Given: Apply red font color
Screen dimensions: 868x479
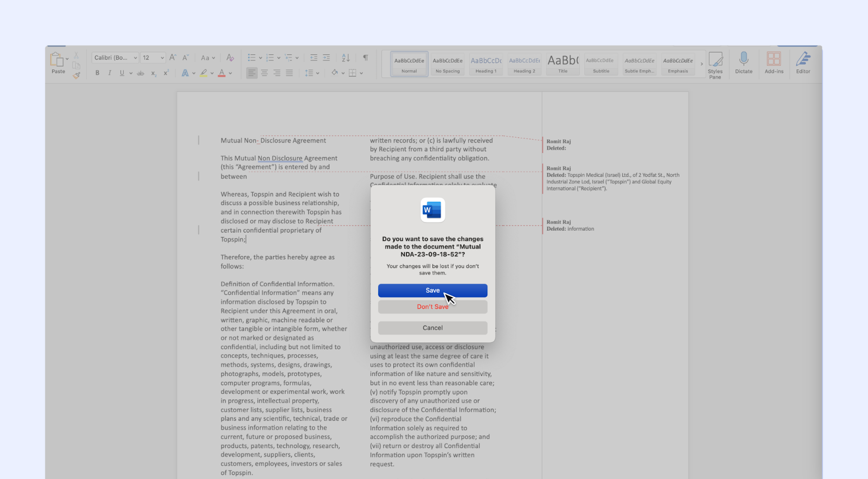Looking at the screenshot, I should (221, 73).
